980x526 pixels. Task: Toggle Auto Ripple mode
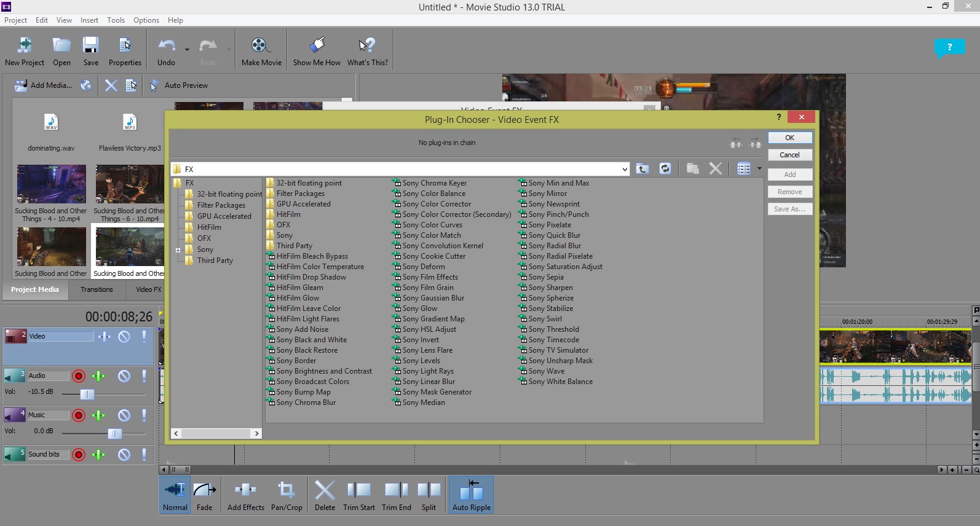pos(472,495)
